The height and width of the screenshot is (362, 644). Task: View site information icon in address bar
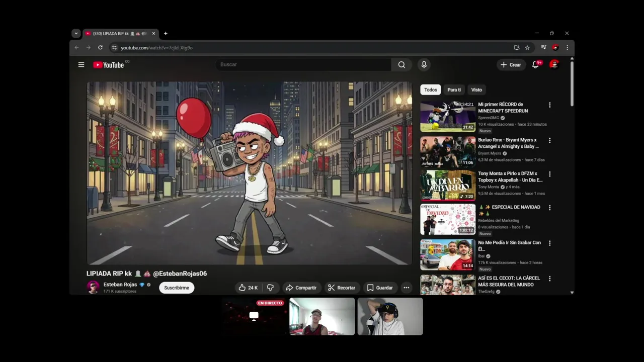[x=114, y=48]
